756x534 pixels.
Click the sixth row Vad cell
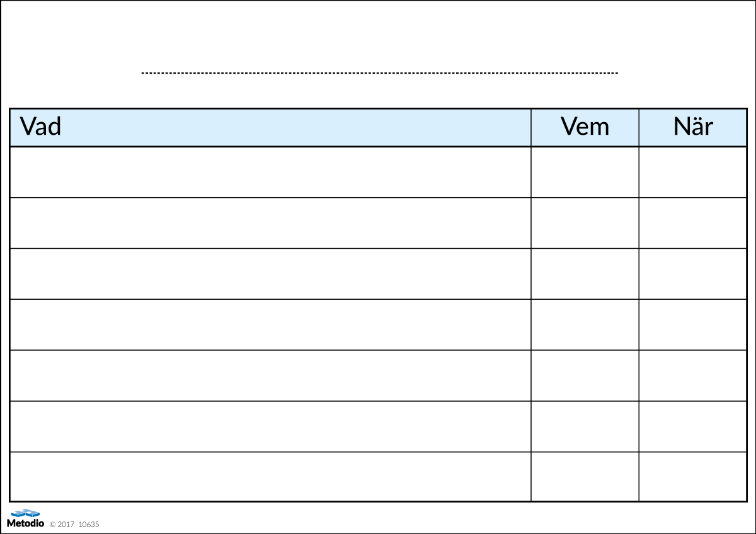[270, 426]
